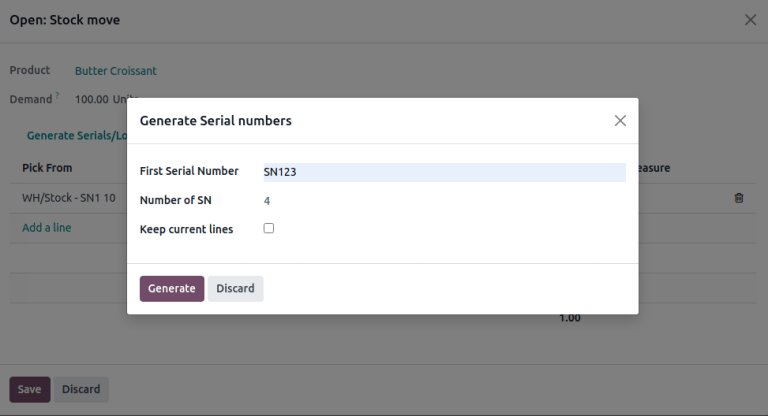Select the WH/Stock - SN1 10 row cell
Screen dimensions: 768x416
[68, 198]
